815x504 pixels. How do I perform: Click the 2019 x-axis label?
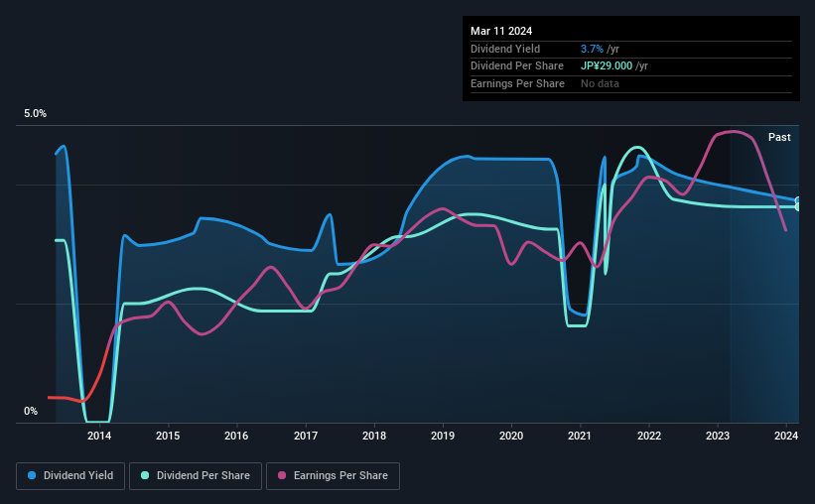443,436
